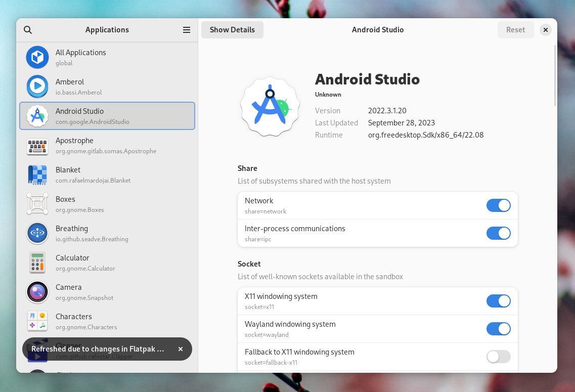Click the Amberol app icon
575x392 pixels.
pyautogui.click(x=37, y=86)
